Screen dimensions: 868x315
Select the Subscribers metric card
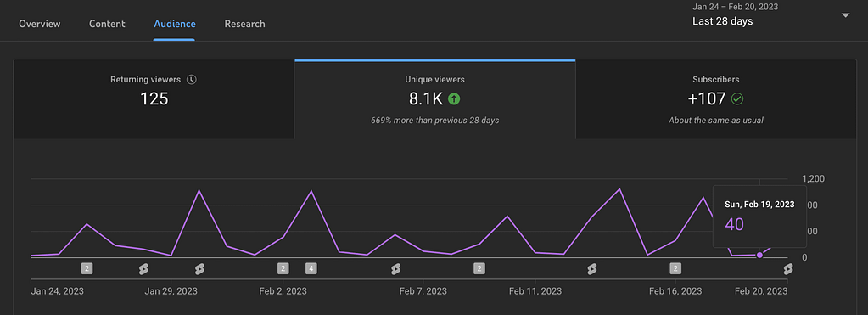click(716, 99)
